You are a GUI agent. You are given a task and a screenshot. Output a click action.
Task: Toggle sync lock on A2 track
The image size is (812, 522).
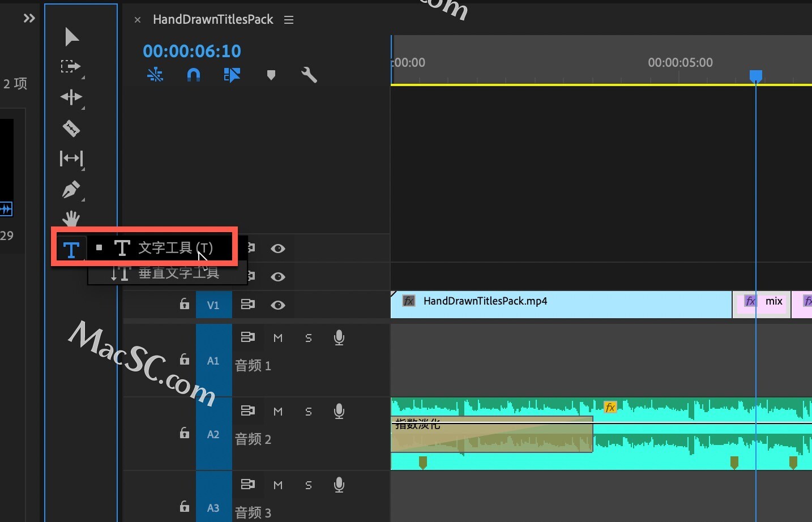pos(248,411)
